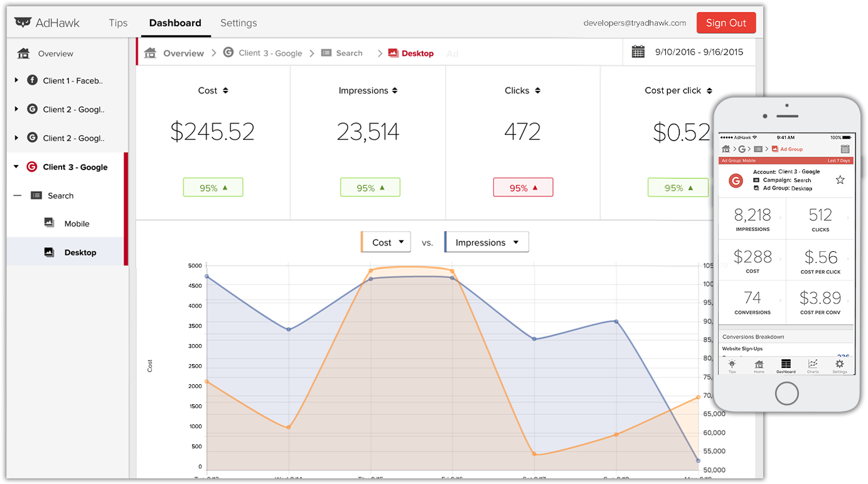The height and width of the screenshot is (484, 868).
Task: Click the Facebook icon beside Client 1
Action: 32,80
